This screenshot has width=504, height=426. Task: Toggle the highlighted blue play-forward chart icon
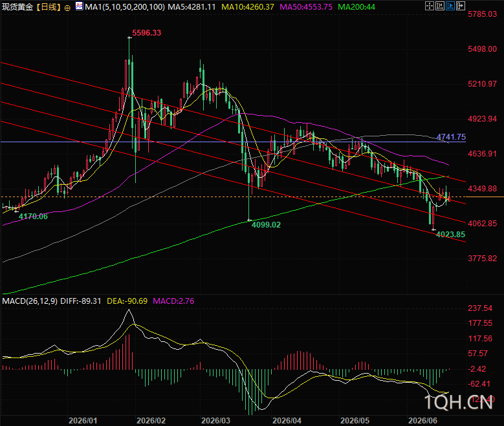pyautogui.click(x=450, y=6)
